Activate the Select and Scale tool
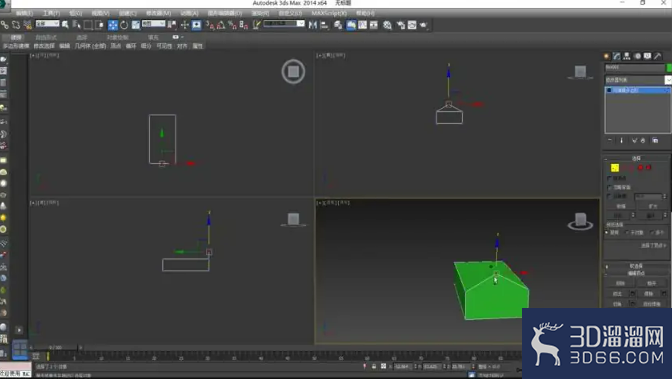 click(135, 25)
